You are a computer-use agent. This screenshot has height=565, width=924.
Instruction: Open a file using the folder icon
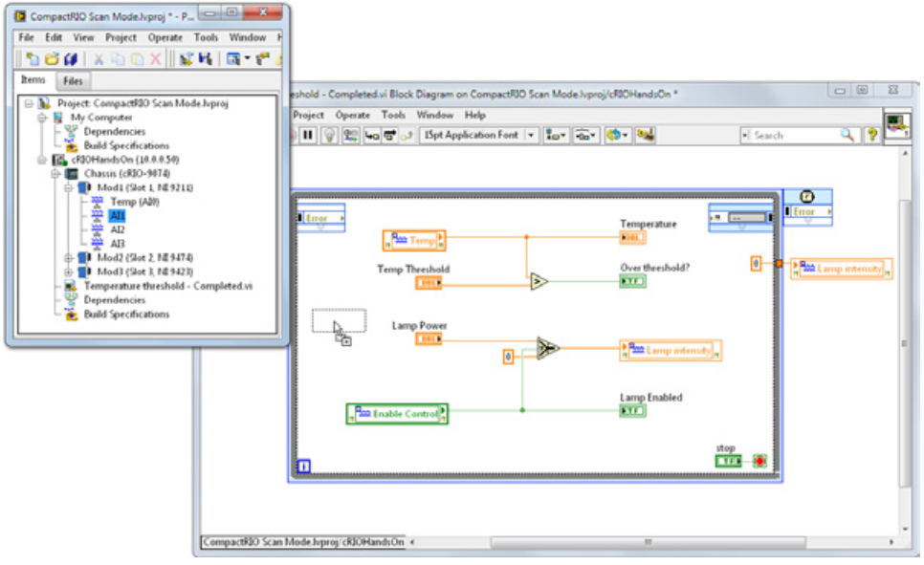click(x=52, y=57)
